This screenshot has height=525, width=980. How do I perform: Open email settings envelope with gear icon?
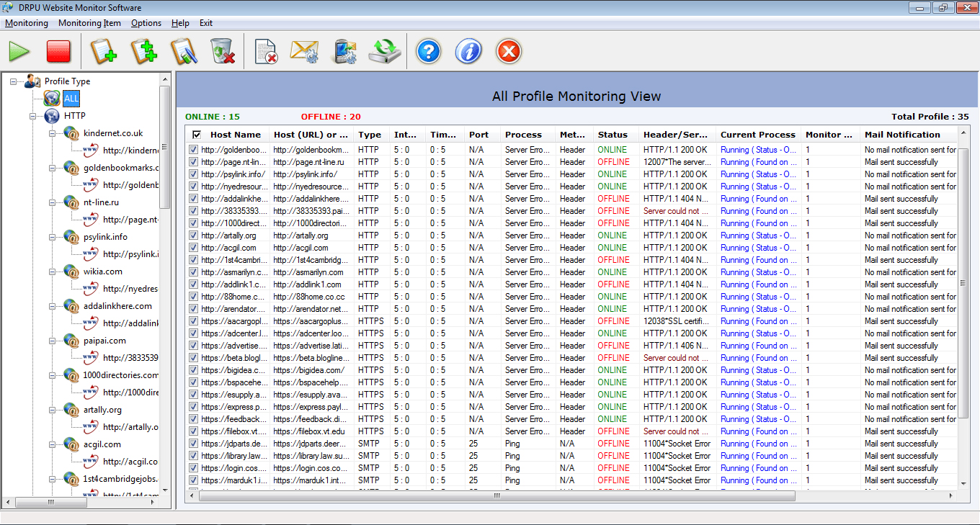point(304,52)
